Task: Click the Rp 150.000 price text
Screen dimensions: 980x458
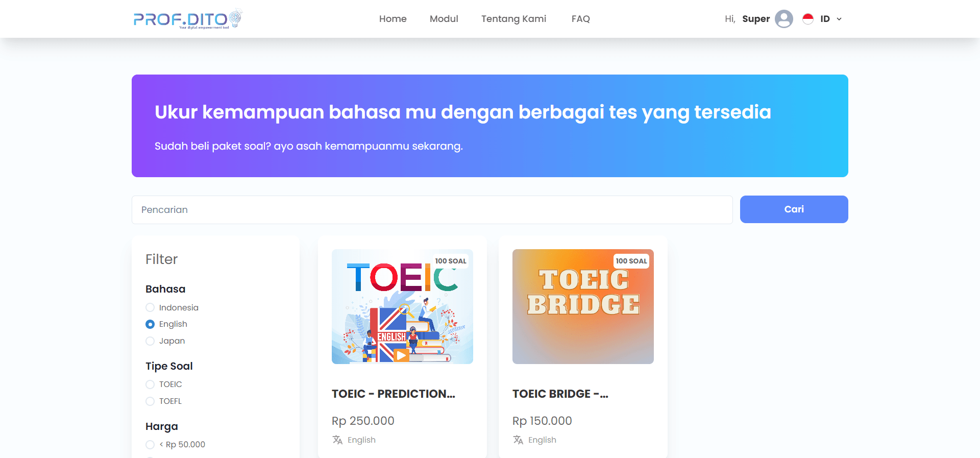Action: 542,421
